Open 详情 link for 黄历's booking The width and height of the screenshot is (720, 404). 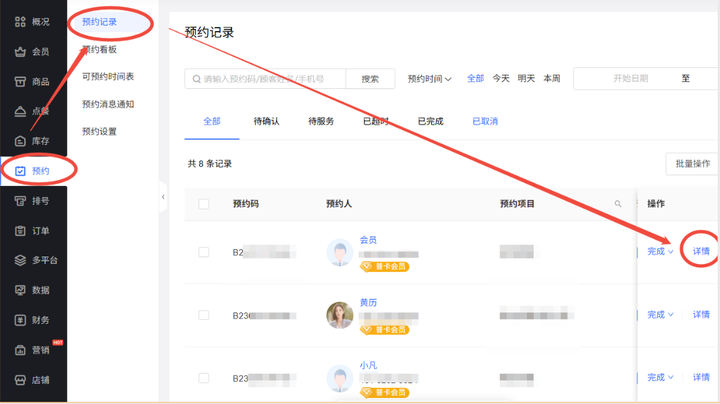[701, 315]
